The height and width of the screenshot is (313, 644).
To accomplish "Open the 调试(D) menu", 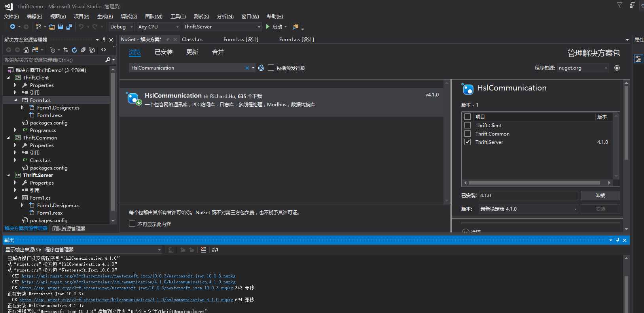I will click(129, 17).
